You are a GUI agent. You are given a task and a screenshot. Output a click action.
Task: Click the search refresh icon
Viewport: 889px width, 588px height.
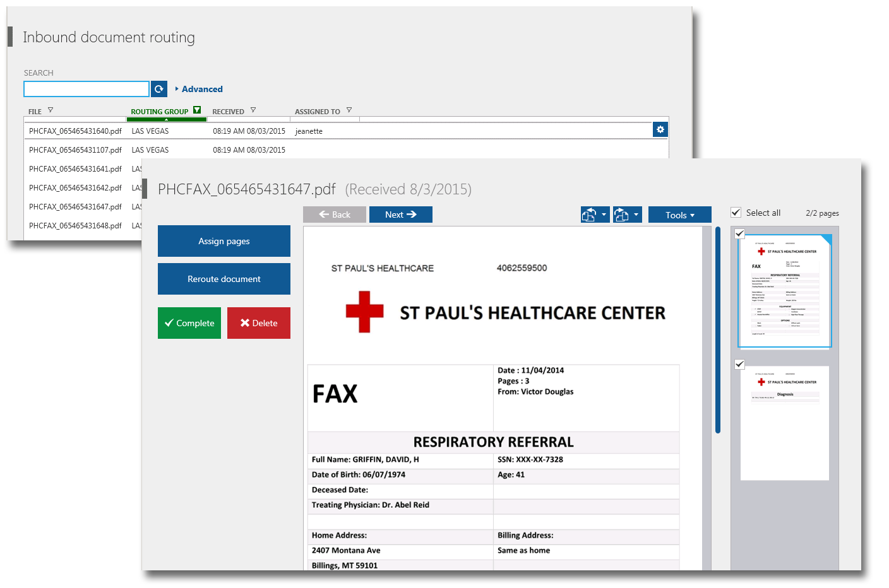coord(158,88)
